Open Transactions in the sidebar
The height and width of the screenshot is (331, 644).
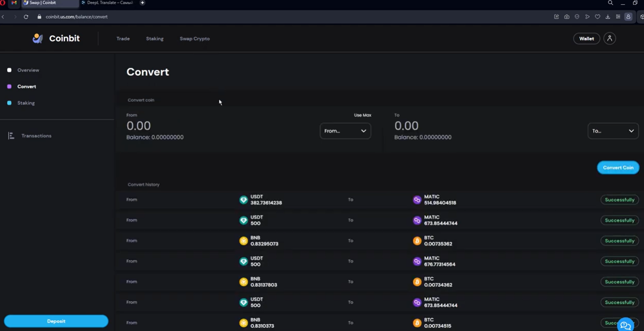click(37, 136)
